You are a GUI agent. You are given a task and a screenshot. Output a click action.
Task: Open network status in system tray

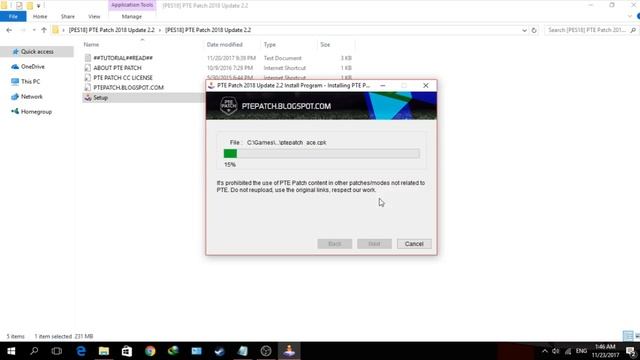pos(568,351)
